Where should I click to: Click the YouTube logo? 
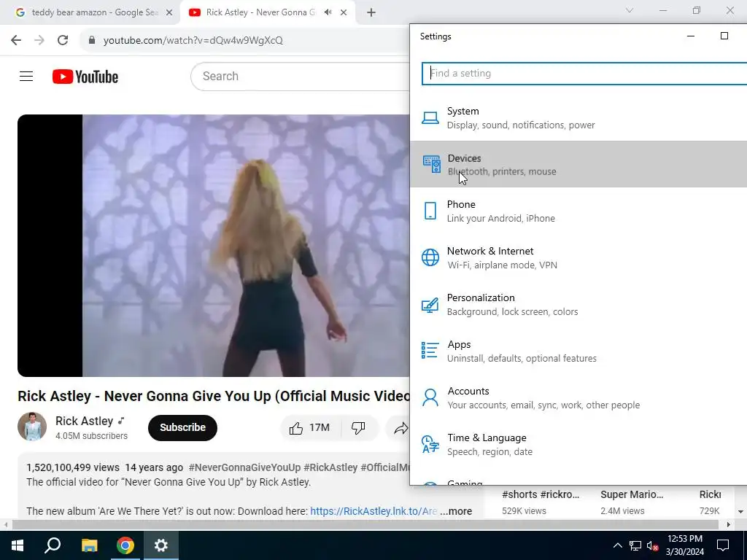coord(85,77)
